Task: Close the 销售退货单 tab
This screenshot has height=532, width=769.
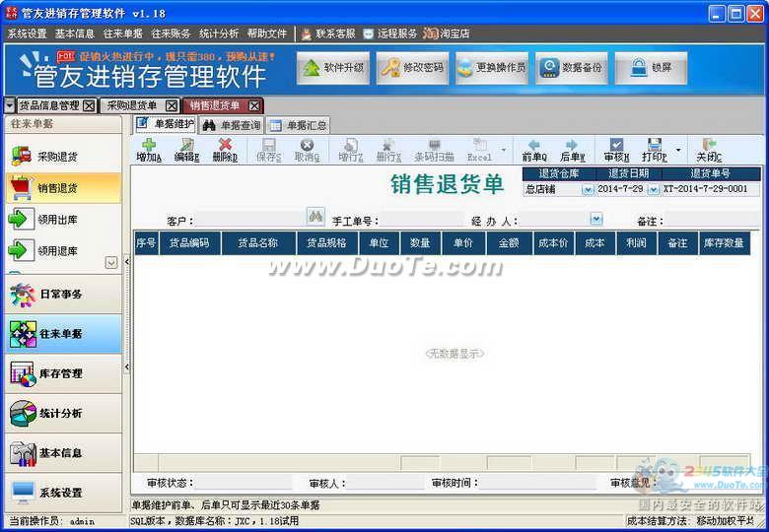Action: pos(254,105)
